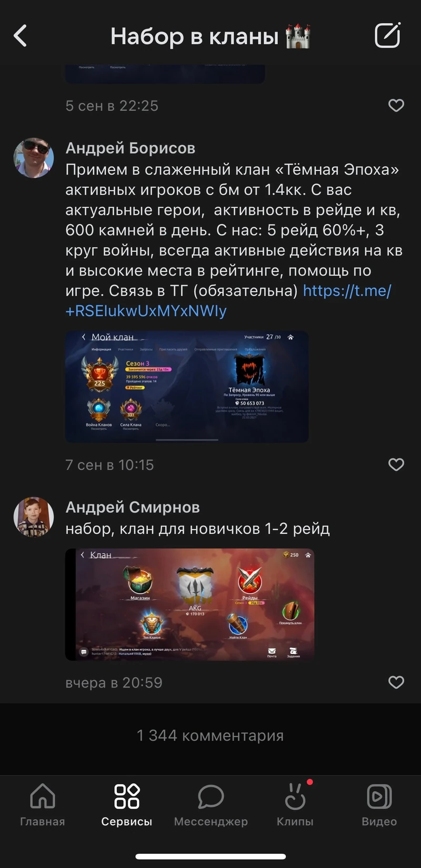Open Андрей Борисов's profile avatar
Screen dimensions: 421x868
34,158
